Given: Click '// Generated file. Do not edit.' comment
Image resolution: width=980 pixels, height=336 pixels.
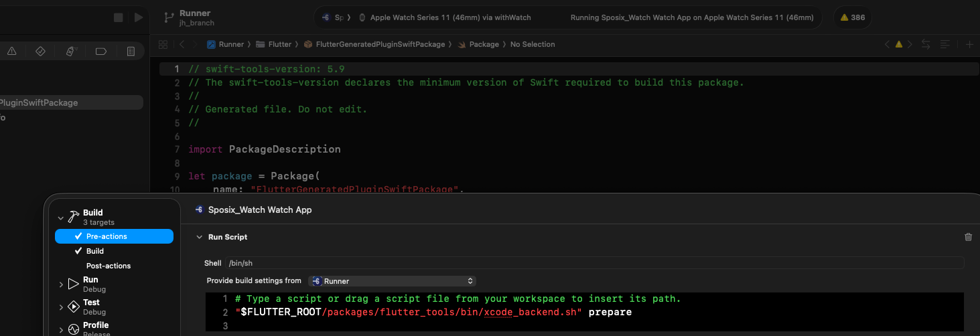Looking at the screenshot, I should tap(278, 109).
